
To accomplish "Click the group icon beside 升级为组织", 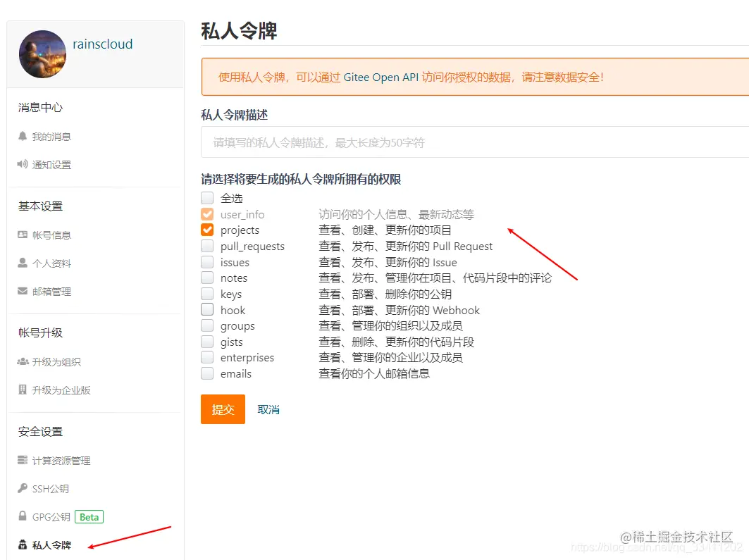I will pyautogui.click(x=23, y=362).
